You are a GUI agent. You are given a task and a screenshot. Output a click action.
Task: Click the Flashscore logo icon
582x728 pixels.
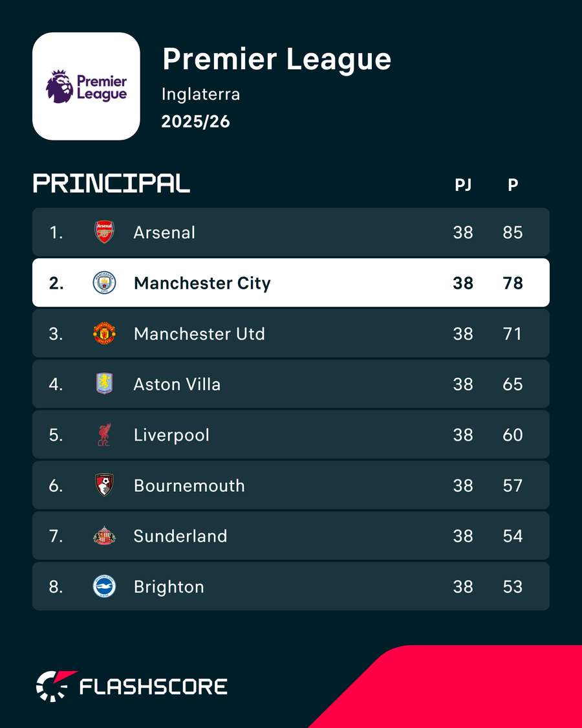pos(56,686)
